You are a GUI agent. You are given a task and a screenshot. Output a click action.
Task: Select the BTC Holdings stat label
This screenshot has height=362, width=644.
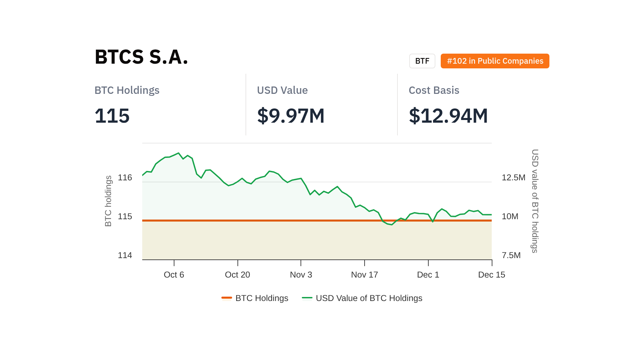click(127, 90)
